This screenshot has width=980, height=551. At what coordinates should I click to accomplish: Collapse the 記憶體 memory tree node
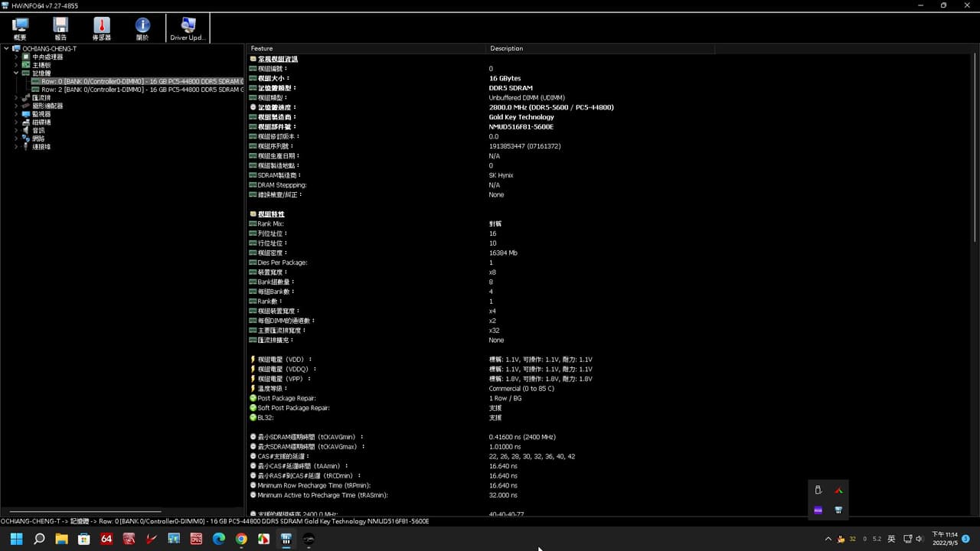pyautogui.click(x=16, y=73)
